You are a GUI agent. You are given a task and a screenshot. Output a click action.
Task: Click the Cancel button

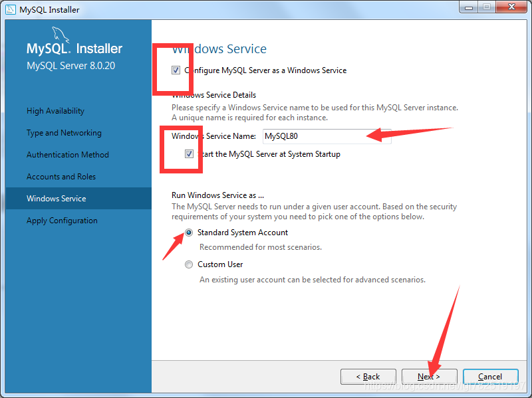[x=490, y=377]
